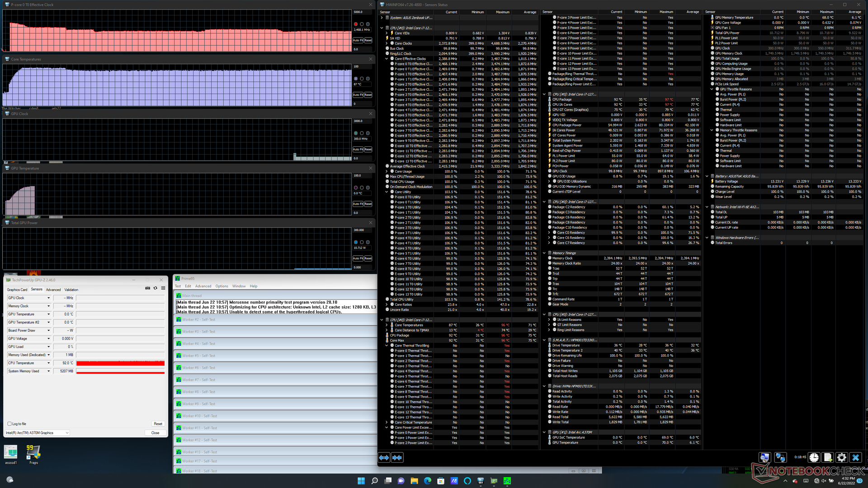The width and height of the screenshot is (868, 488).
Task: Click HWiNFO expand columns arrows icon
Action: point(384,458)
